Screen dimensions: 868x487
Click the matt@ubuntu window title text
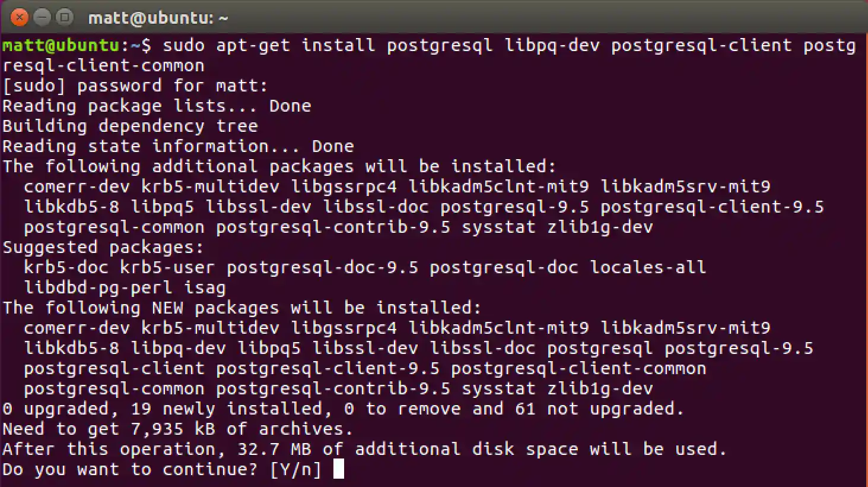coord(158,18)
